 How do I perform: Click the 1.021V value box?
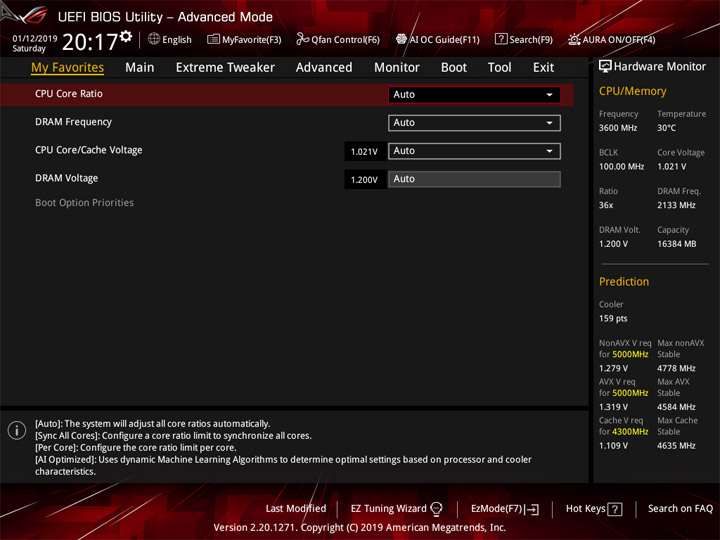365,152
